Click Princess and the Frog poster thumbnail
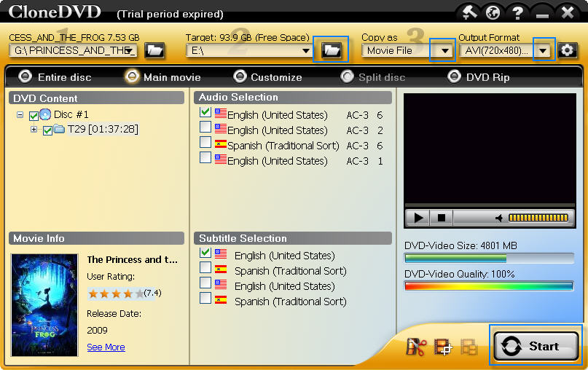 click(44, 304)
